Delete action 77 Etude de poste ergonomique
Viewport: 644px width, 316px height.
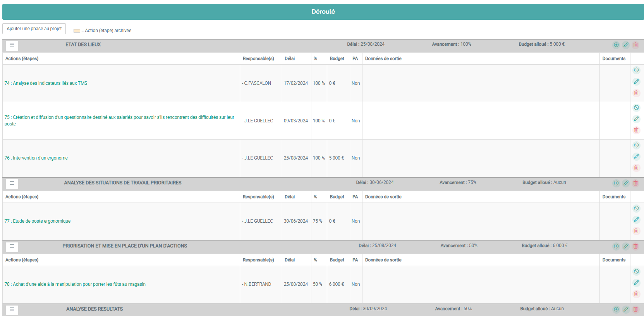click(636, 231)
